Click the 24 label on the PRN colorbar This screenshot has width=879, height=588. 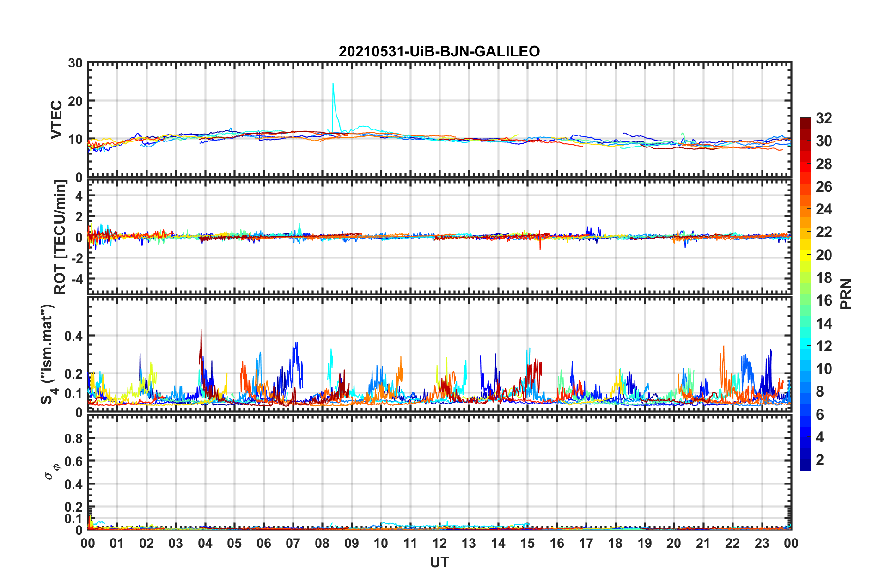(x=824, y=209)
